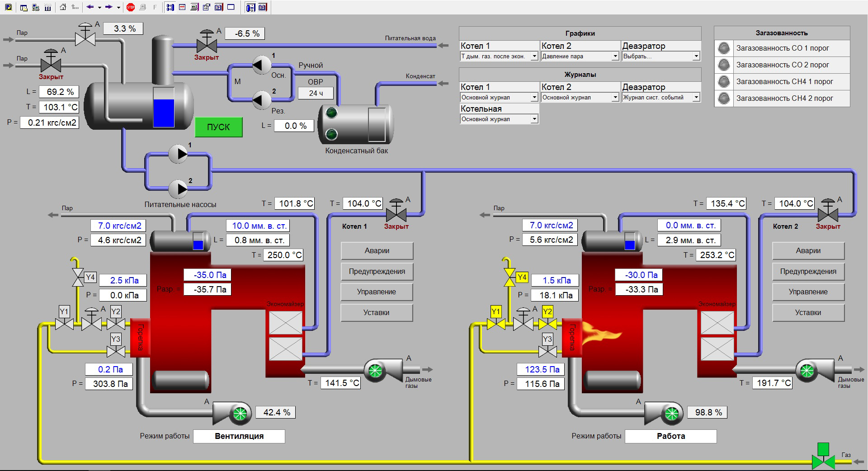
Task: Open Графики Котел 1 dropdown
Action: tap(534, 57)
